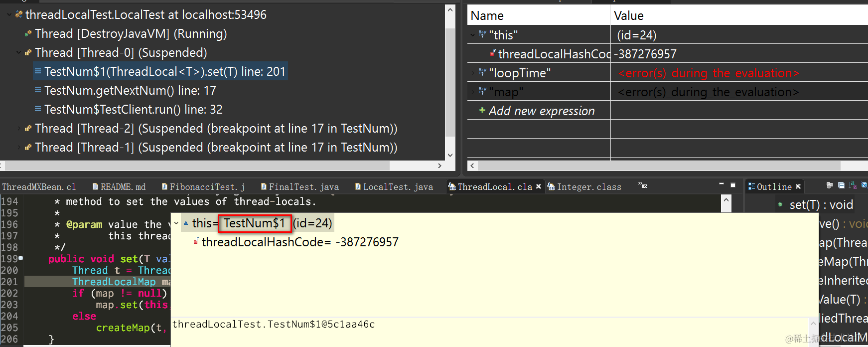Click the Outline collapse all icon
This screenshot has height=347, width=868.
click(841, 185)
